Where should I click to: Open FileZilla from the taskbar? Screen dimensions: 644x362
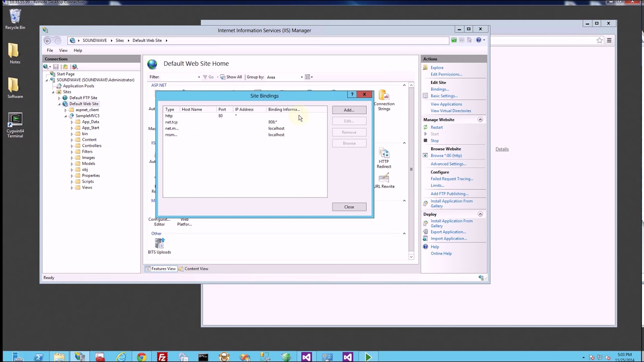point(162,357)
